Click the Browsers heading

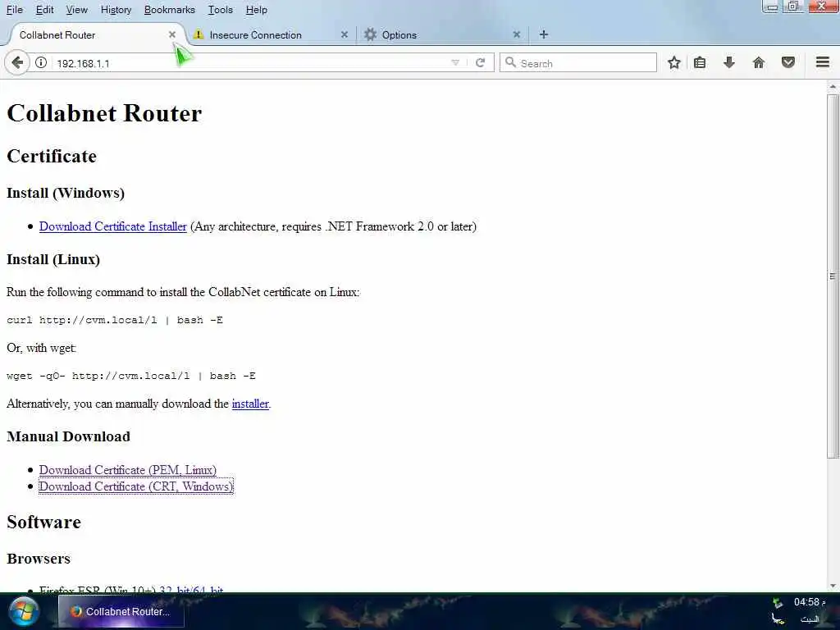[39, 559]
